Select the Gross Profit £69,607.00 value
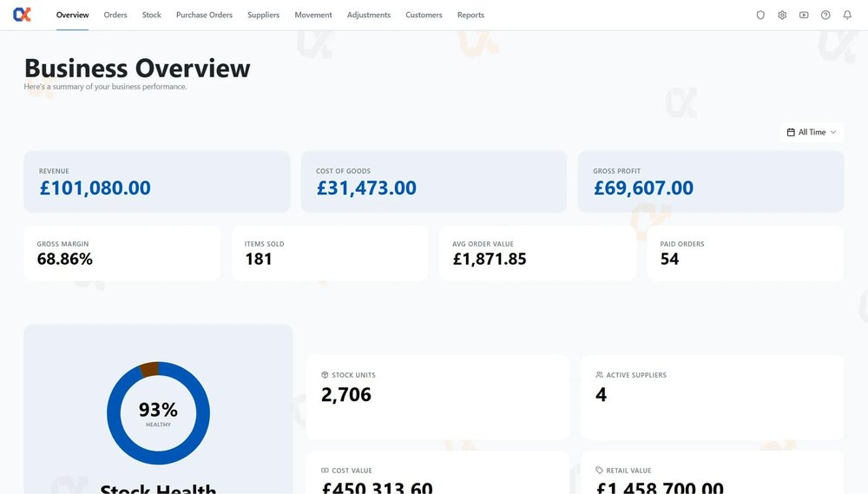The image size is (868, 494). click(x=643, y=188)
